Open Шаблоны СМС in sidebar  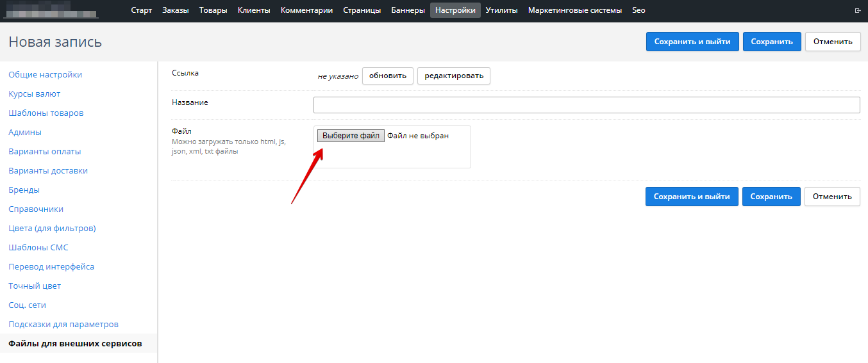pyautogui.click(x=38, y=247)
